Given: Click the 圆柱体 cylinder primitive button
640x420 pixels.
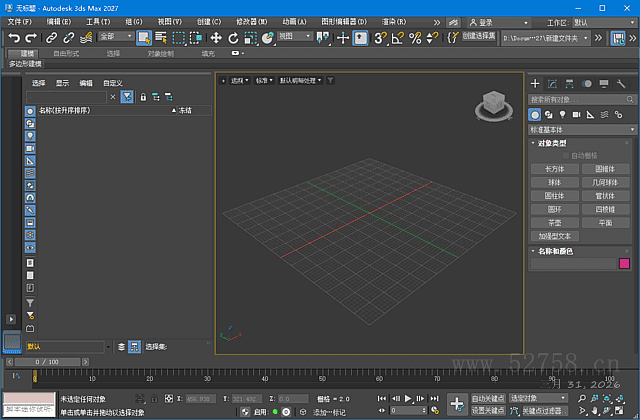Looking at the screenshot, I should pyautogui.click(x=554, y=196).
